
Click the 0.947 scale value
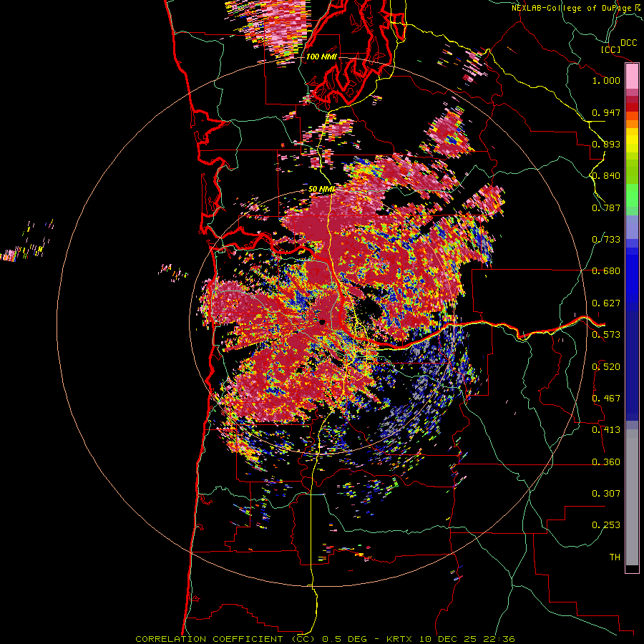606,112
